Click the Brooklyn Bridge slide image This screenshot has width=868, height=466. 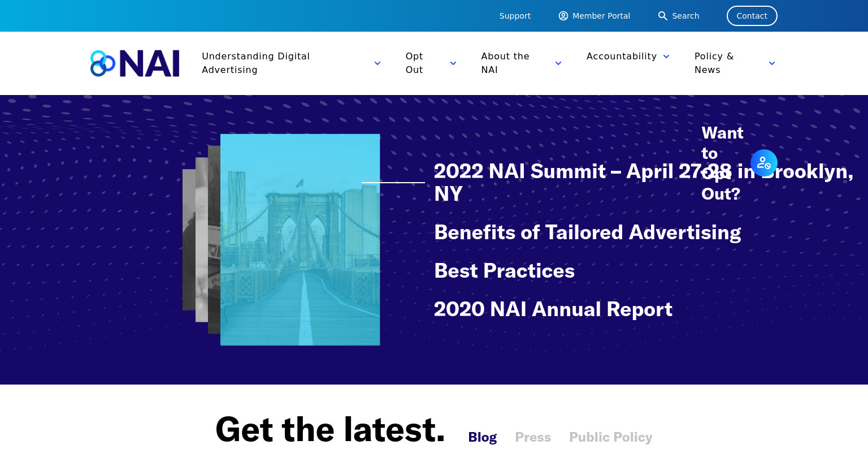(300, 240)
